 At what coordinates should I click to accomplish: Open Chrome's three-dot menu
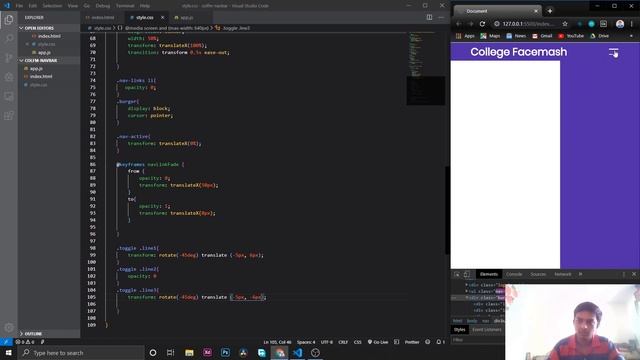(x=631, y=24)
